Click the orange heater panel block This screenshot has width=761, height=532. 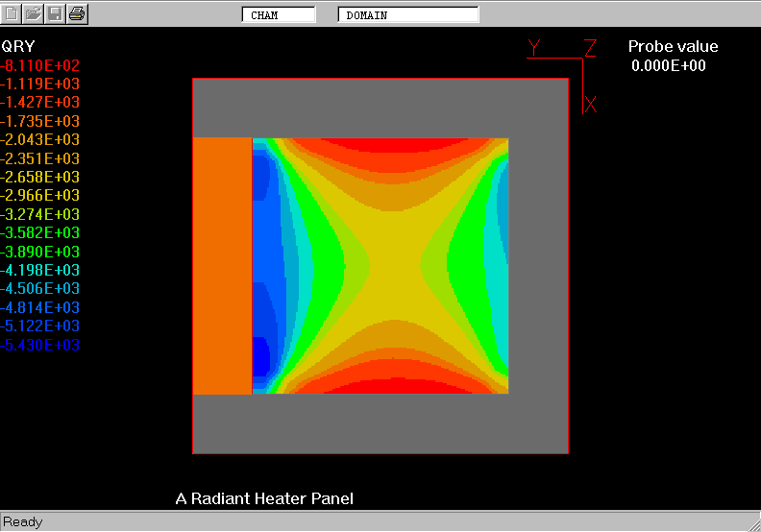tap(222, 266)
